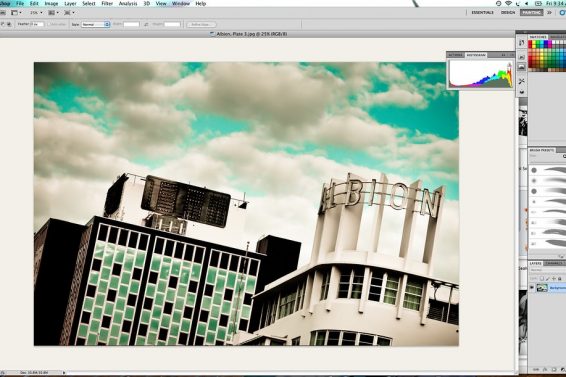Click the Width input field
The height and width of the screenshot is (377, 566).
click(x=131, y=24)
